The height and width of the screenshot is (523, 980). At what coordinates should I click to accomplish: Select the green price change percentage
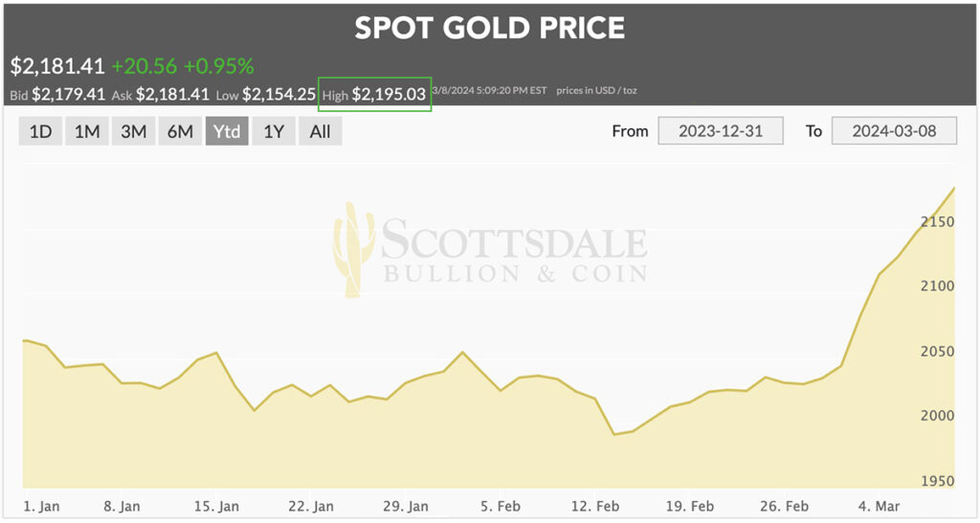pos(219,66)
